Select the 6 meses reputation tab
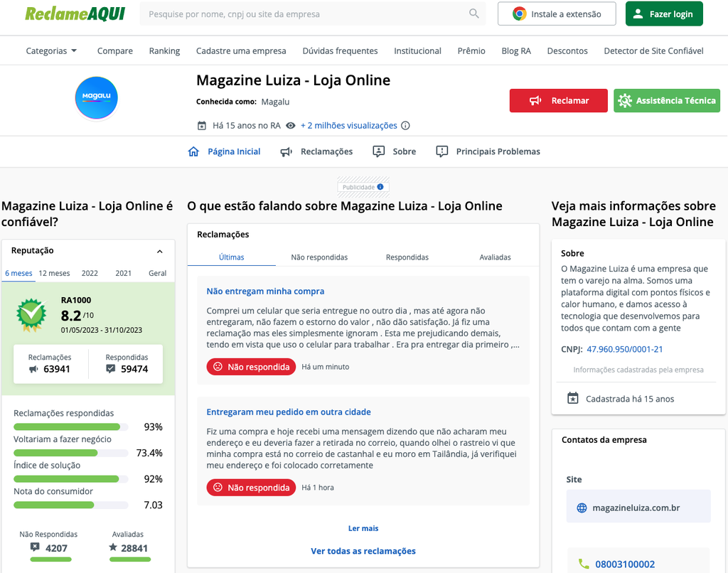Image resolution: width=728 pixels, height=573 pixels. [18, 273]
